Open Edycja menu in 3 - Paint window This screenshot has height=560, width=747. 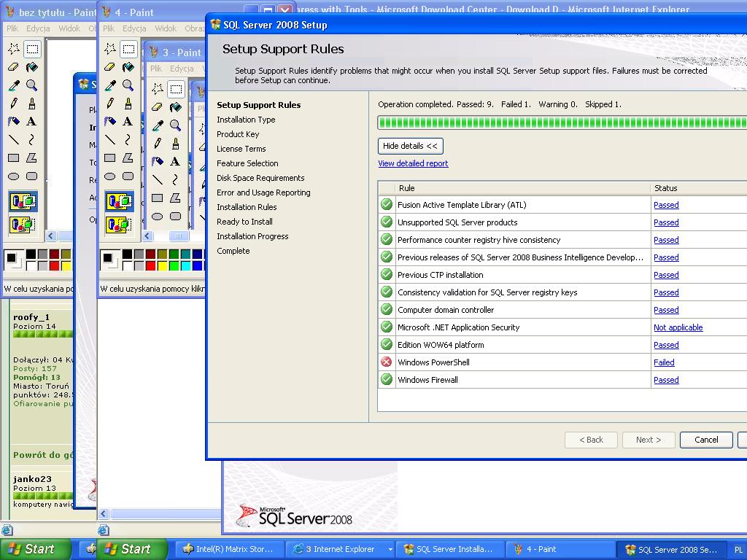[182, 69]
